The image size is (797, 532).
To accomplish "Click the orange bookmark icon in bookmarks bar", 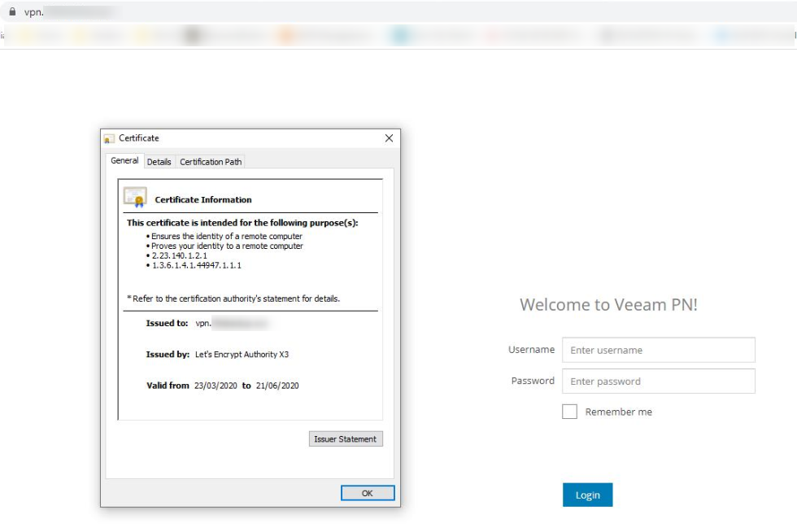I will 285,36.
